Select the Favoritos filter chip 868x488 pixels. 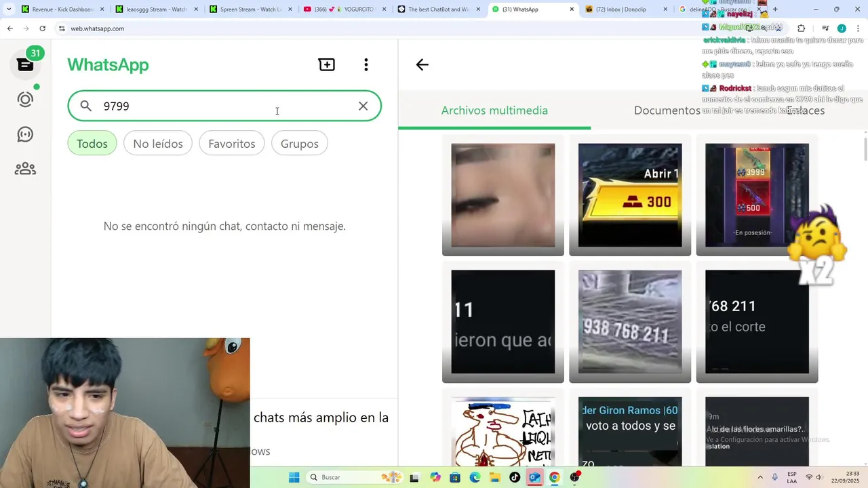point(232,144)
